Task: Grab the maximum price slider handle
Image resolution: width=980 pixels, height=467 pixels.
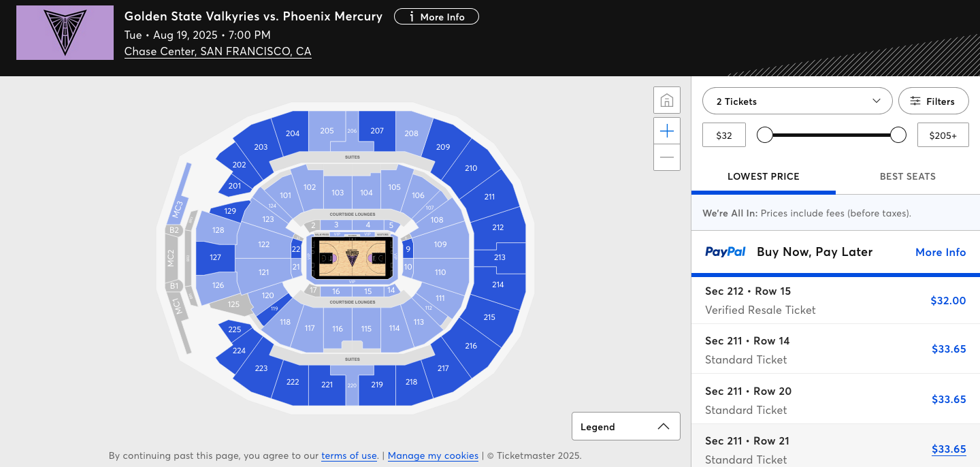Action: [898, 135]
